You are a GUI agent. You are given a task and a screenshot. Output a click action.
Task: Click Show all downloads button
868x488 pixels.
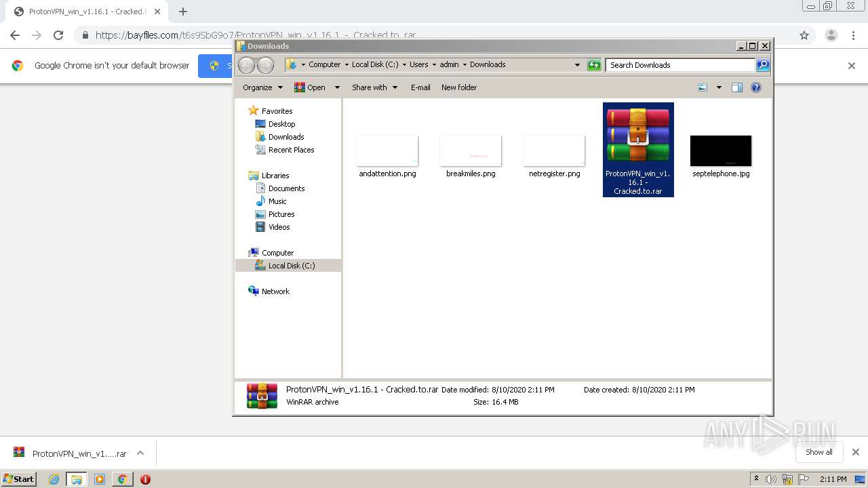(x=818, y=452)
